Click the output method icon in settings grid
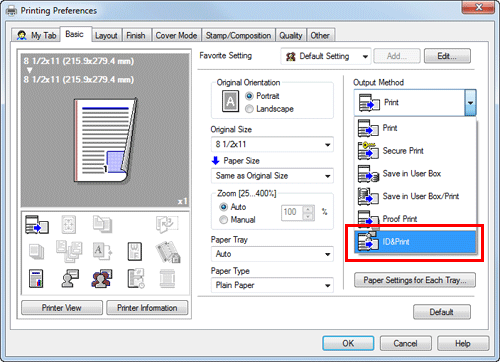The height and width of the screenshot is (362, 500). [37, 224]
